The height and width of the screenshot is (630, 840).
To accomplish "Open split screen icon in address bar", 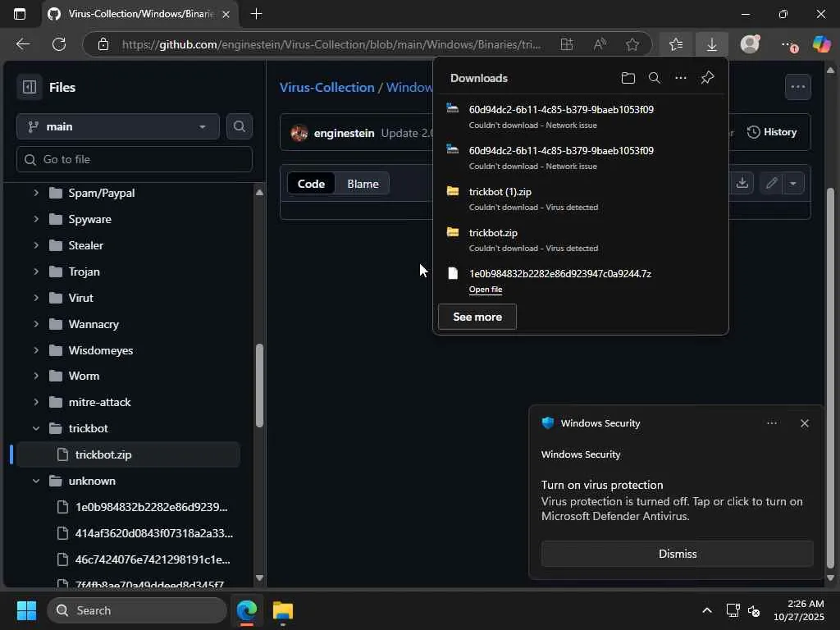I will click(x=566, y=44).
